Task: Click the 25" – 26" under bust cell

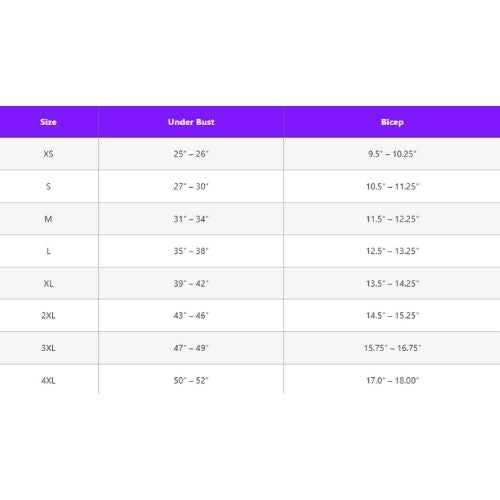Action: point(191,154)
